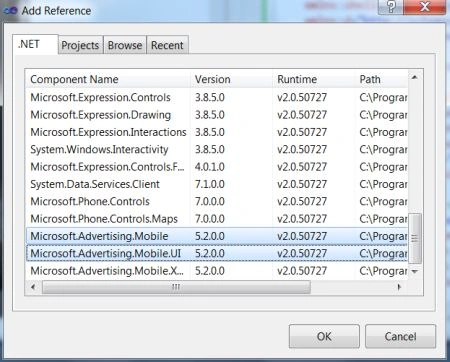The width and height of the screenshot is (450, 362).
Task: Click the Help question mark button
Action: tap(391, 7)
